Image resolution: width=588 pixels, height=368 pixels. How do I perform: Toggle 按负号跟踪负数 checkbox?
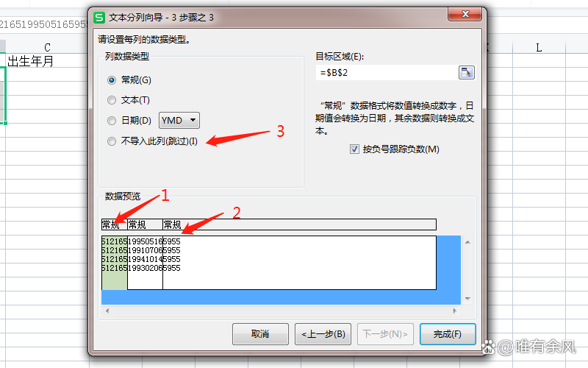coord(354,149)
